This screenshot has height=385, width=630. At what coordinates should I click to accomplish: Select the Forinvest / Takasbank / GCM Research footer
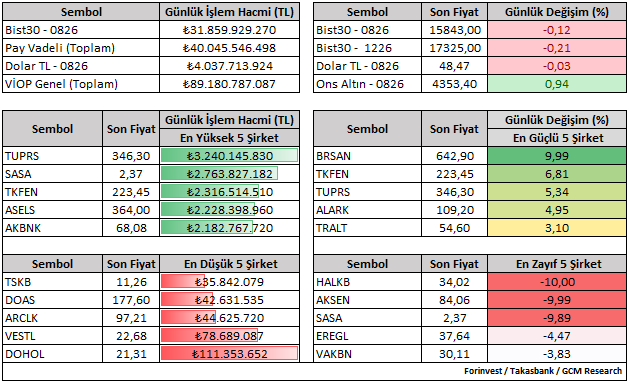(x=543, y=371)
